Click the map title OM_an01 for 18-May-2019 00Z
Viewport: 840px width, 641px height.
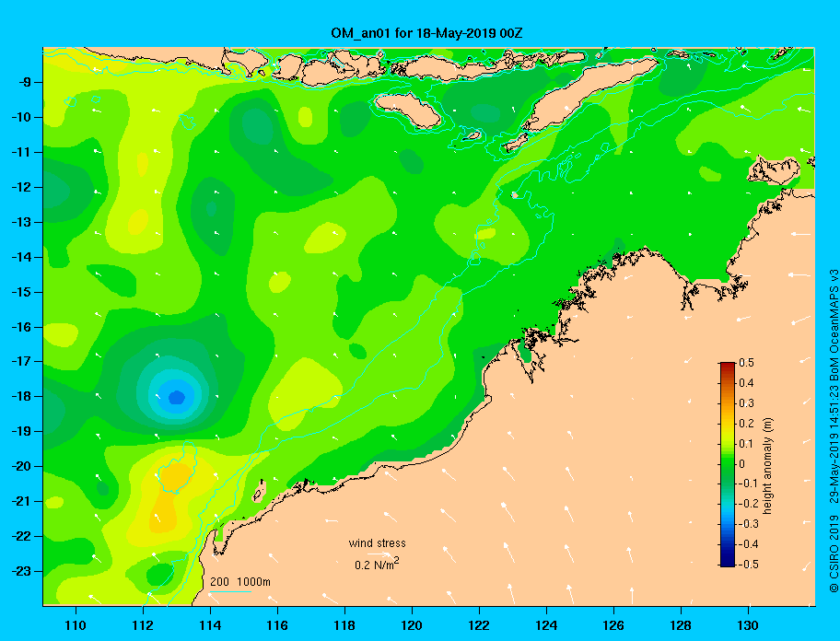pyautogui.click(x=426, y=33)
